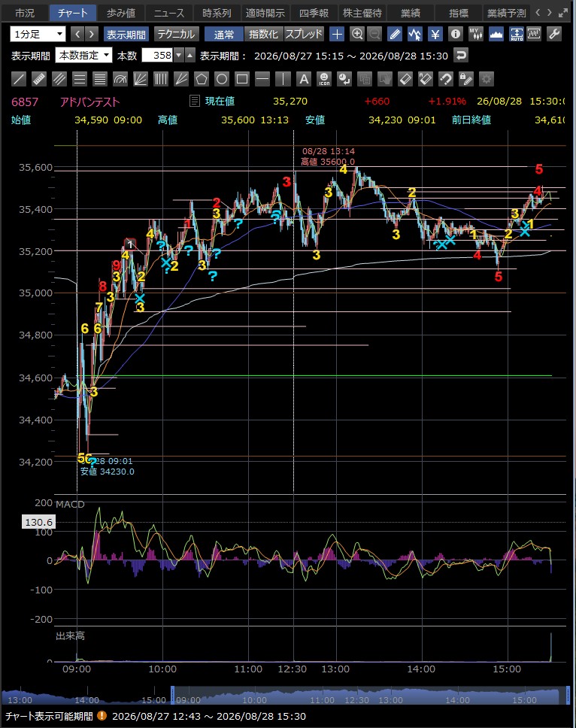Click the navigator left range handle
The width and height of the screenshot is (576, 728).
tap(173, 695)
